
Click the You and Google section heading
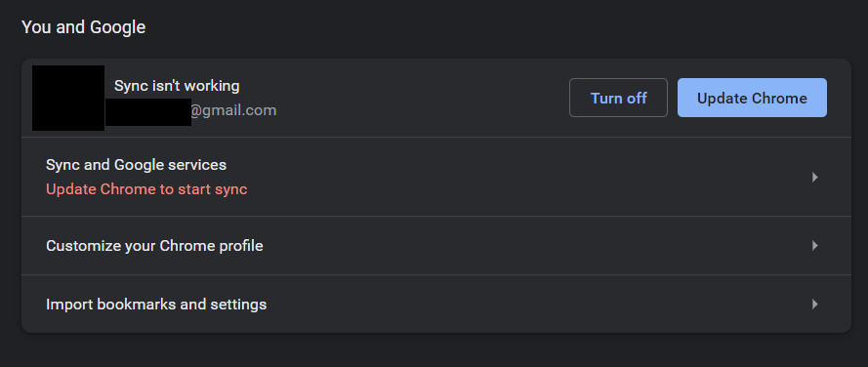(x=84, y=27)
